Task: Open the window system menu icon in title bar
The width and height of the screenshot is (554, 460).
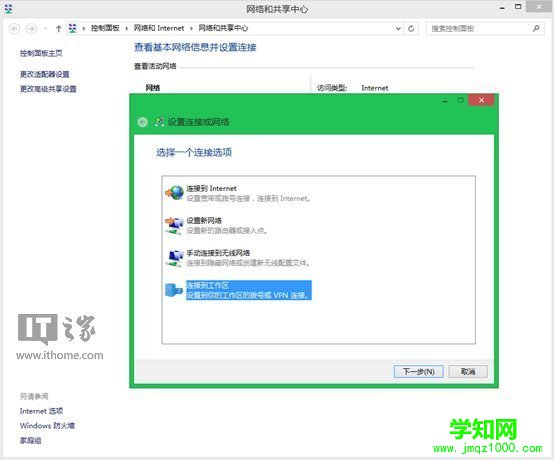Action: click(8, 8)
